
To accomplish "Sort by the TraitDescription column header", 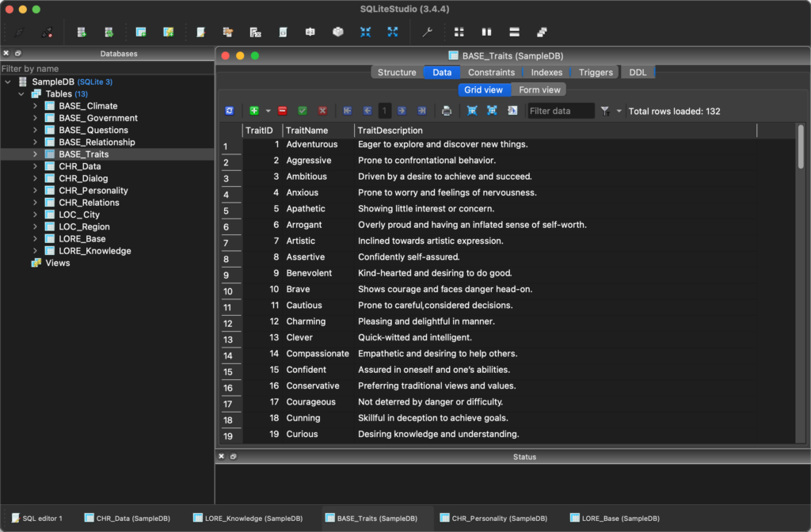I will (x=555, y=131).
